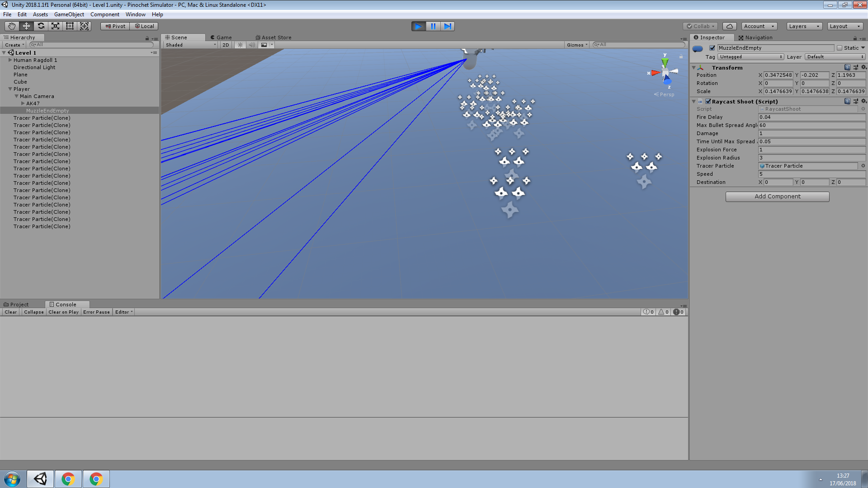Screen dimensions: 868x488
Task: Select the Scale tool
Action: coord(55,26)
